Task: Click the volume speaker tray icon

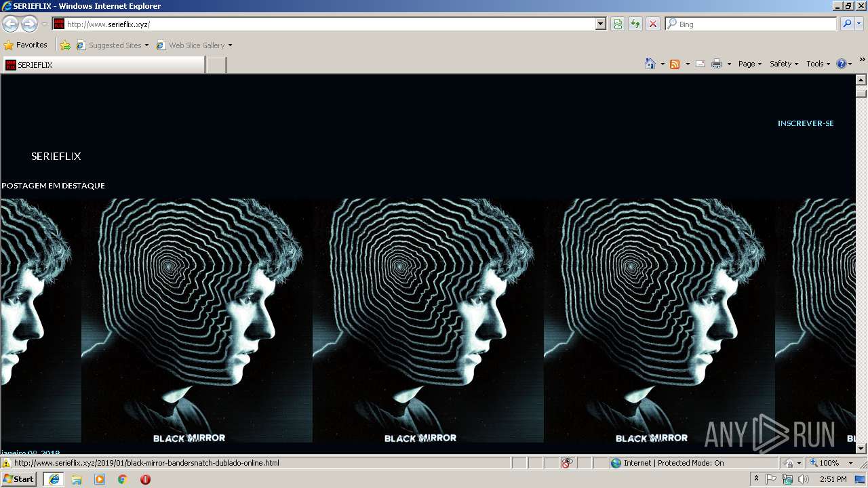Action: (x=804, y=479)
